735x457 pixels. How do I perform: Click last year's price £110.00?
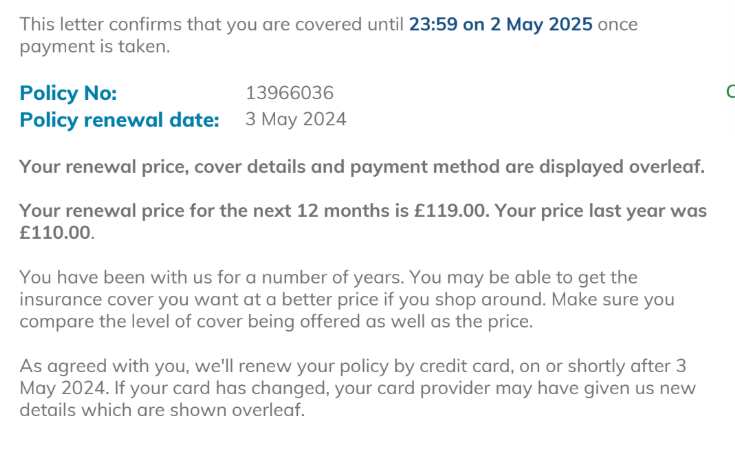pyautogui.click(x=56, y=233)
